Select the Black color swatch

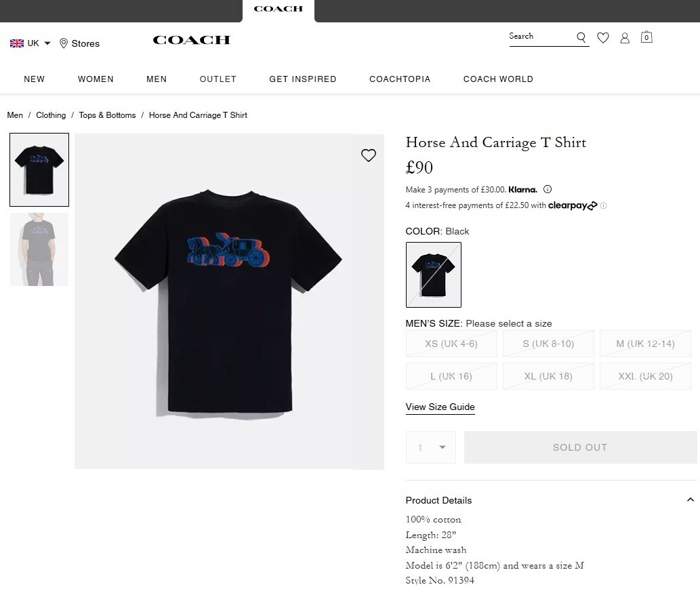(433, 274)
